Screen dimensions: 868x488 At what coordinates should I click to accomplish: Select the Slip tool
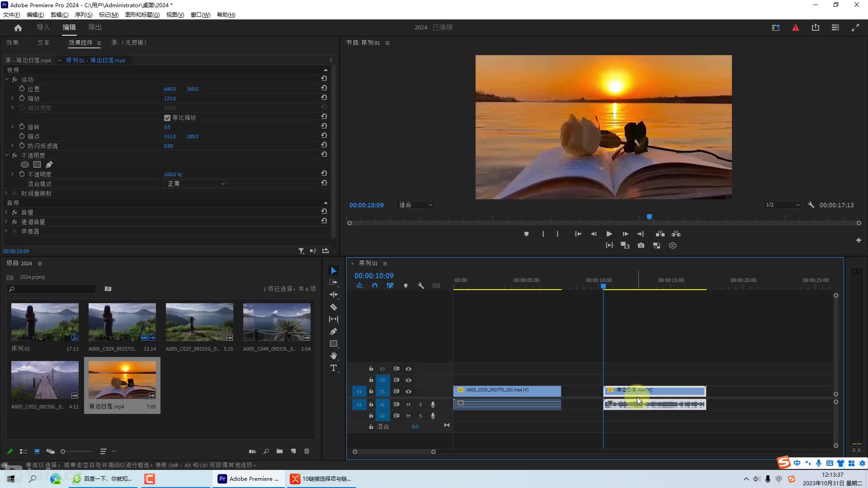(x=334, y=319)
